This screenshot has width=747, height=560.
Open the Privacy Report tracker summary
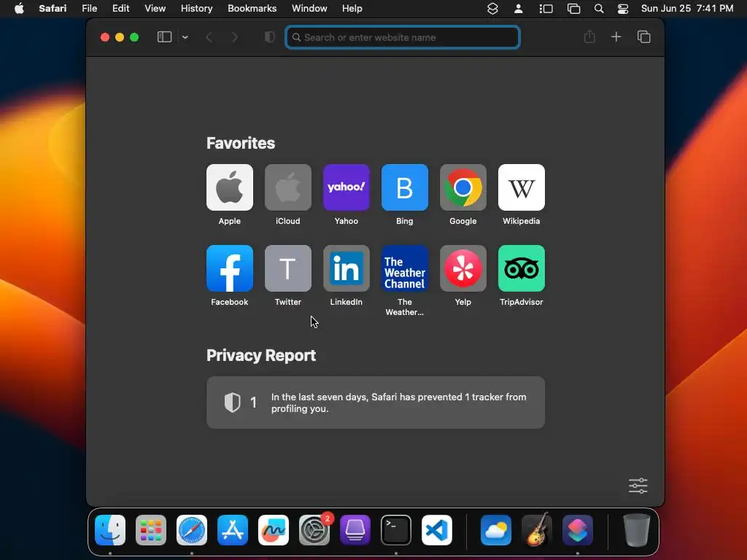376,402
